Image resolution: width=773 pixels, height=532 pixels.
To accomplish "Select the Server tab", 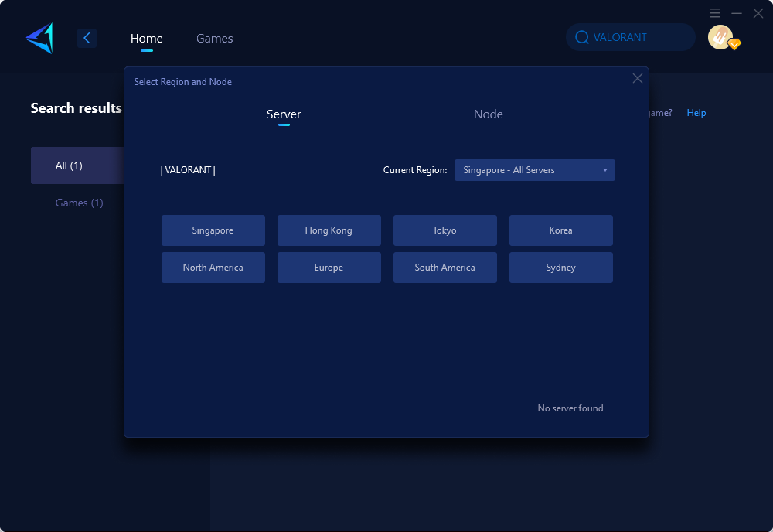I will [x=284, y=114].
